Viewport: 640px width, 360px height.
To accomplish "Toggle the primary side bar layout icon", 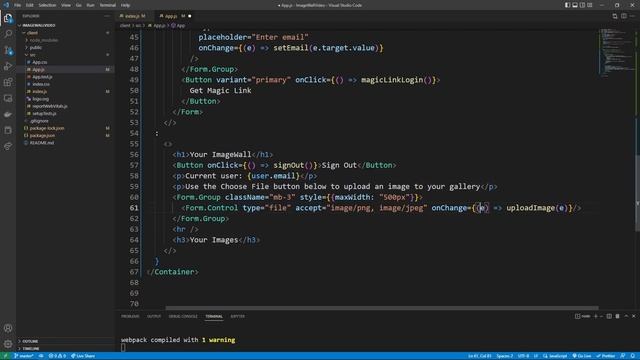I will (567, 5).
